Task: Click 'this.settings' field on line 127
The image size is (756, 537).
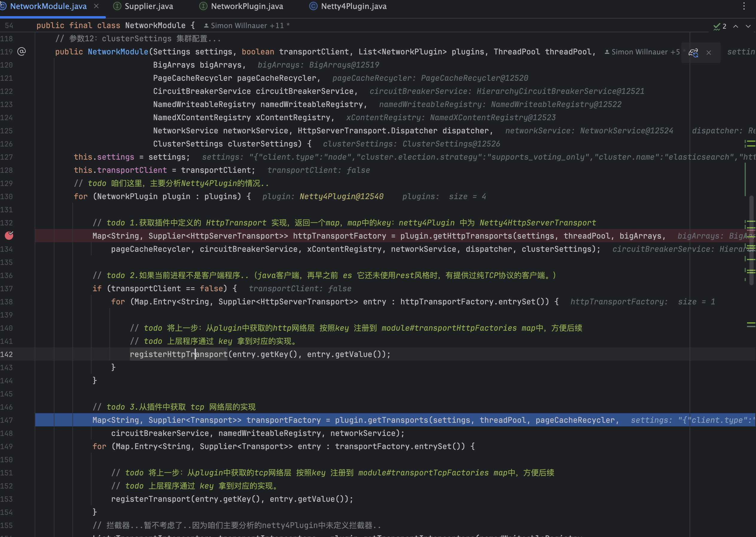Action: tap(104, 157)
